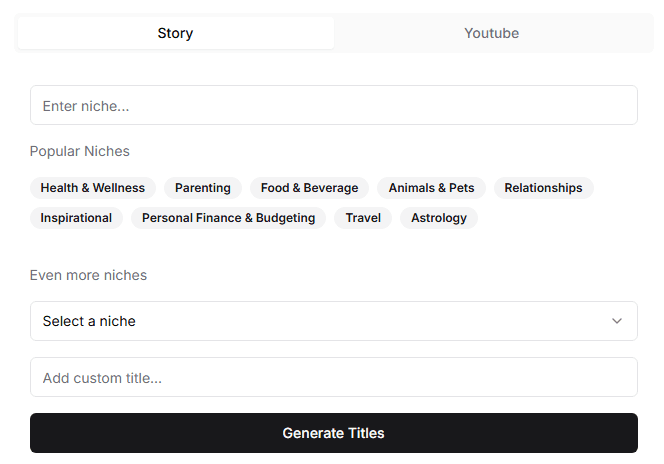Open the Select a niche dropdown
The width and height of the screenshot is (664, 464).
pyautogui.click(x=334, y=321)
